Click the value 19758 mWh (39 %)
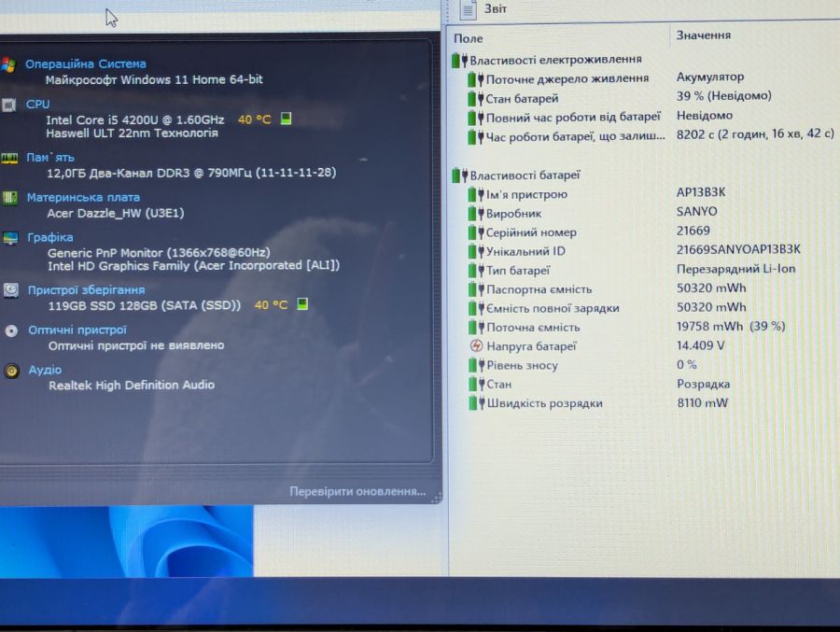840x632 pixels. (731, 326)
